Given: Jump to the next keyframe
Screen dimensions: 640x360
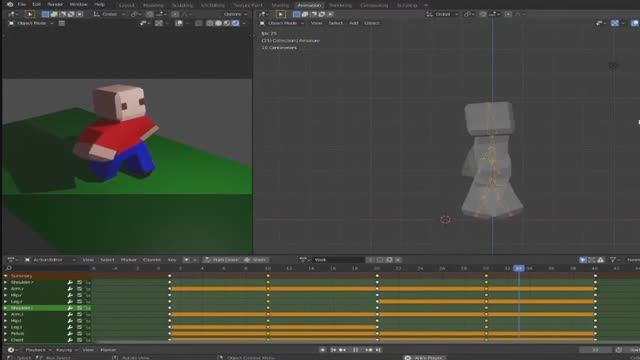Looking at the screenshot, I should point(369,350).
